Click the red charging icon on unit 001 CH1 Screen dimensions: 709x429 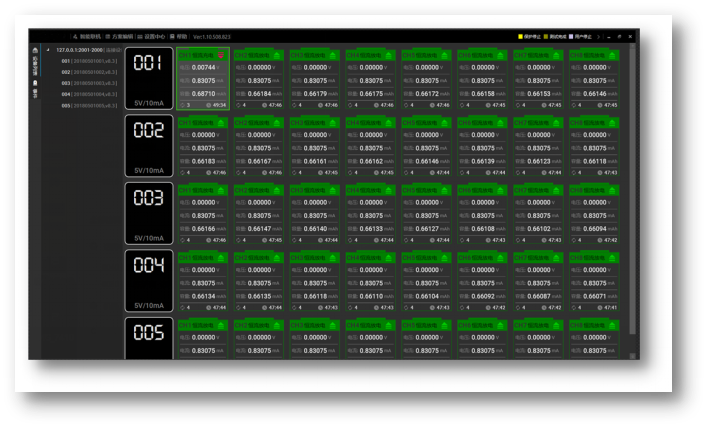221,55
